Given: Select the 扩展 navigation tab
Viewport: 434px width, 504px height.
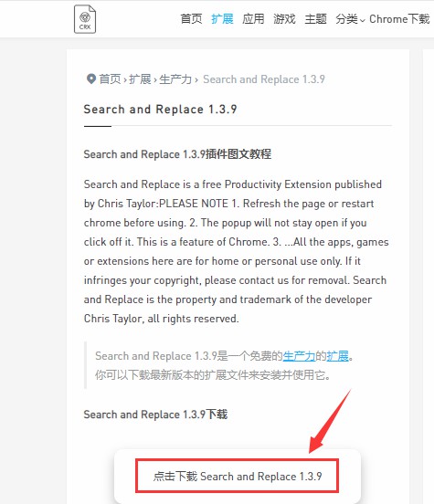Looking at the screenshot, I should 222,19.
